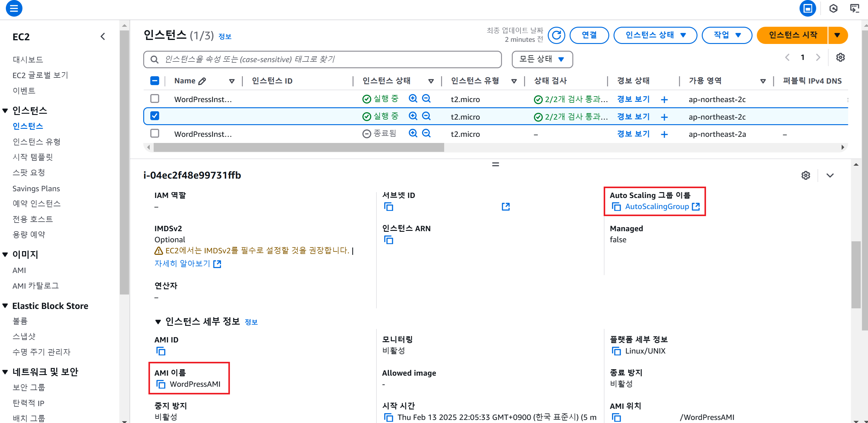This screenshot has width=868, height=423.
Task: Toggle the select-all header checkbox
Action: coord(155,81)
